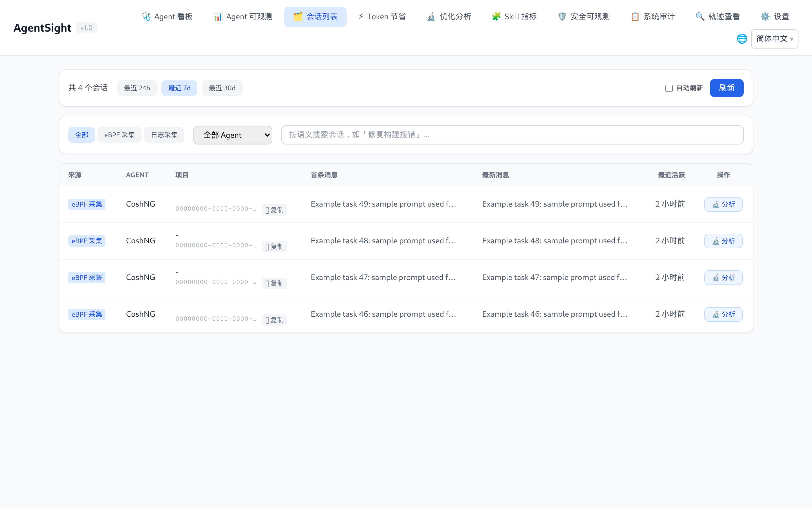Focus the semantic session search field
The width and height of the screenshot is (812, 508).
click(x=512, y=135)
